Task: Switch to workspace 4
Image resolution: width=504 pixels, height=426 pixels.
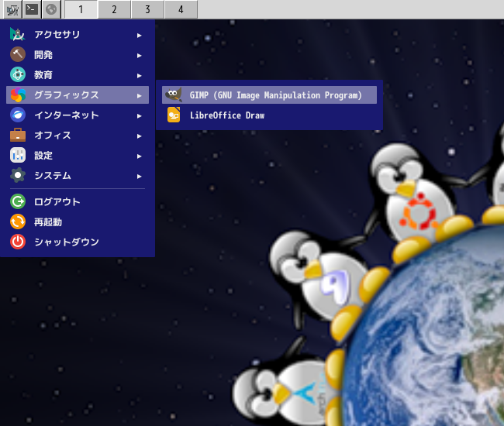Action: click(x=181, y=9)
